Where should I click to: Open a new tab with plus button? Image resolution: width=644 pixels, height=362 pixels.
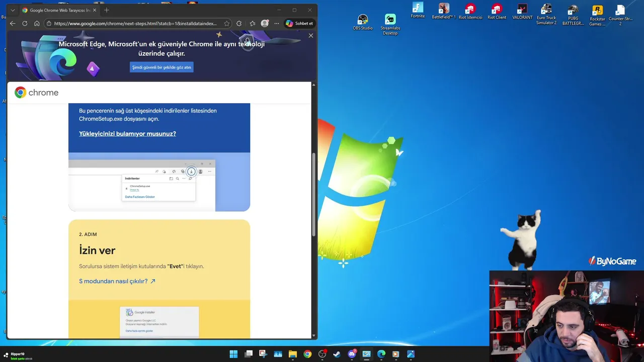[106, 10]
